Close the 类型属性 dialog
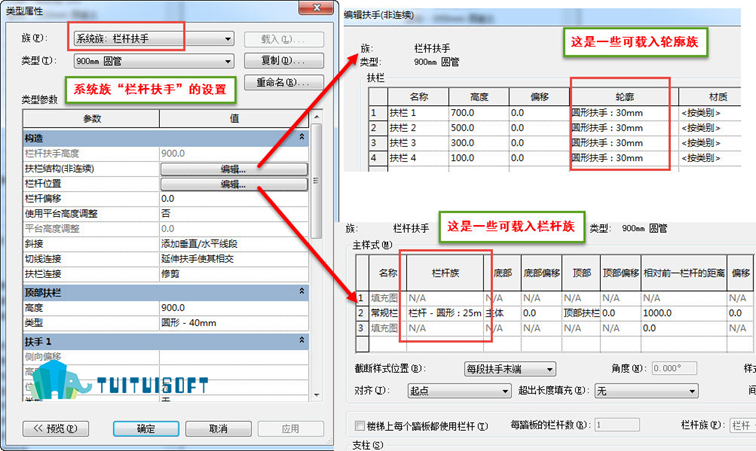The height and width of the screenshot is (451, 756). coord(316,7)
